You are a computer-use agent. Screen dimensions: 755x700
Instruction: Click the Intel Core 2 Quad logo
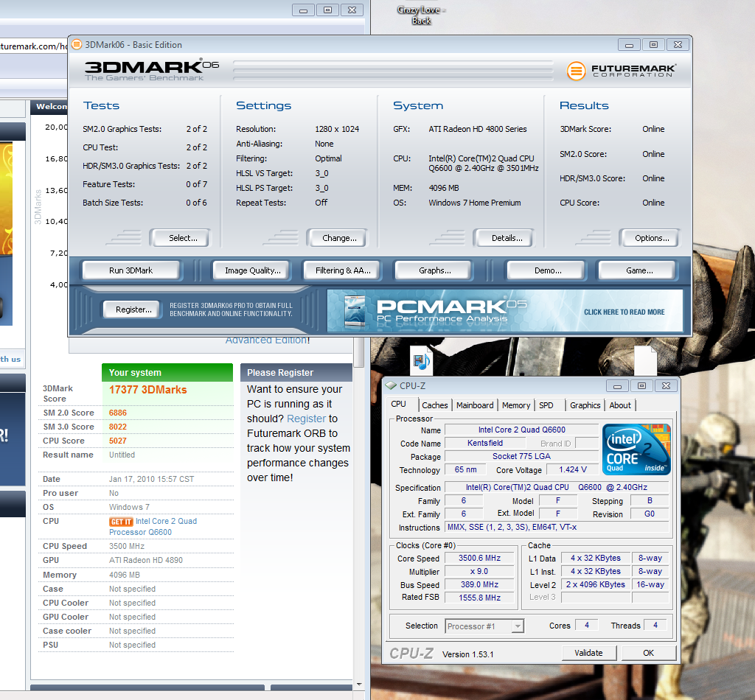pyautogui.click(x=636, y=449)
